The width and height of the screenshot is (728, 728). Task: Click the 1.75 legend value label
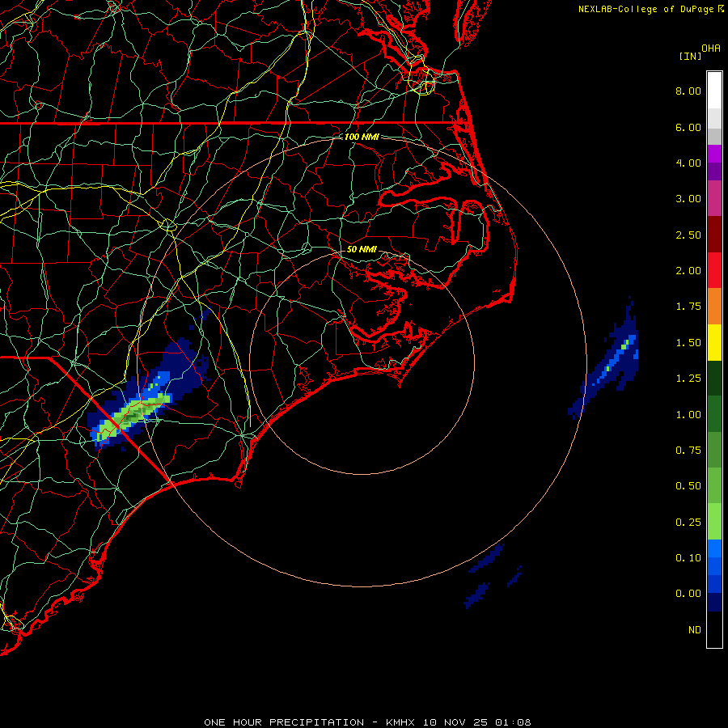coord(688,307)
